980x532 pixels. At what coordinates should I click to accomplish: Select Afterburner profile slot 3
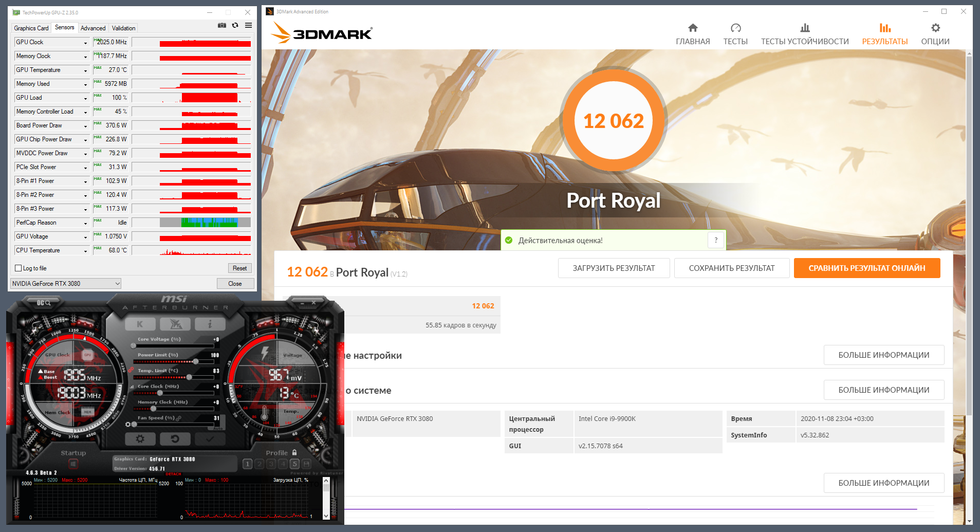[271, 464]
